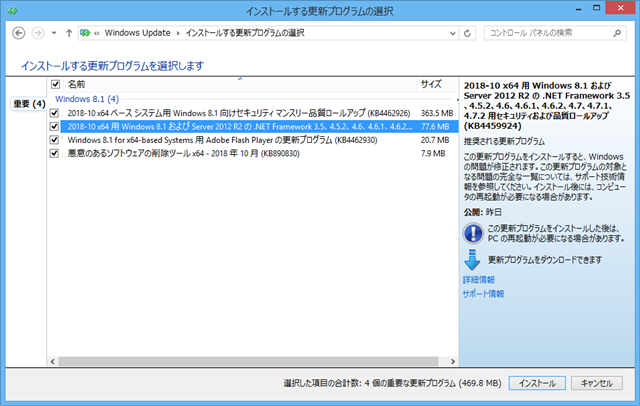Click the 7.9 MB size value

pyautogui.click(x=433, y=153)
